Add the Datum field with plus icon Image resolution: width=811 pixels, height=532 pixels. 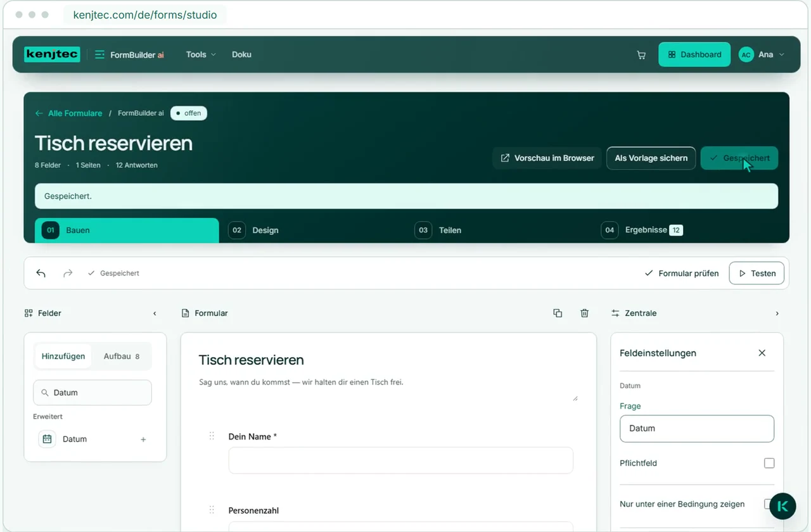tap(143, 440)
